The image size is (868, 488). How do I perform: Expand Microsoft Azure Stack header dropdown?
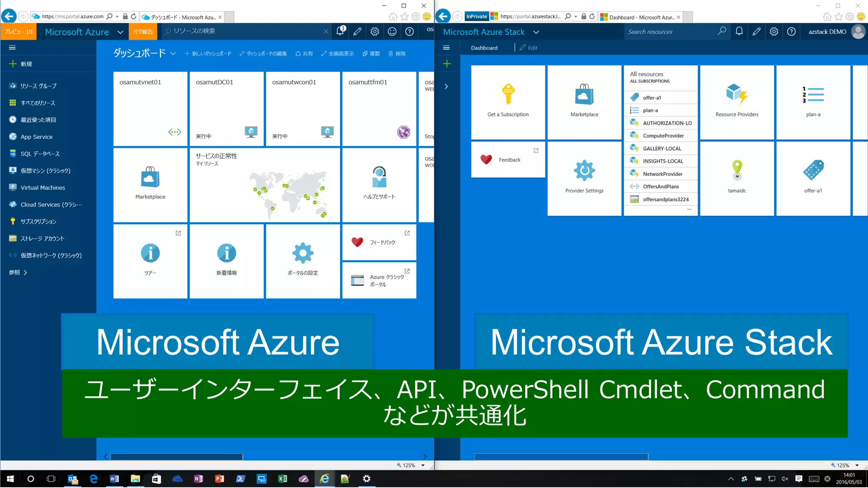pyautogui.click(x=536, y=32)
